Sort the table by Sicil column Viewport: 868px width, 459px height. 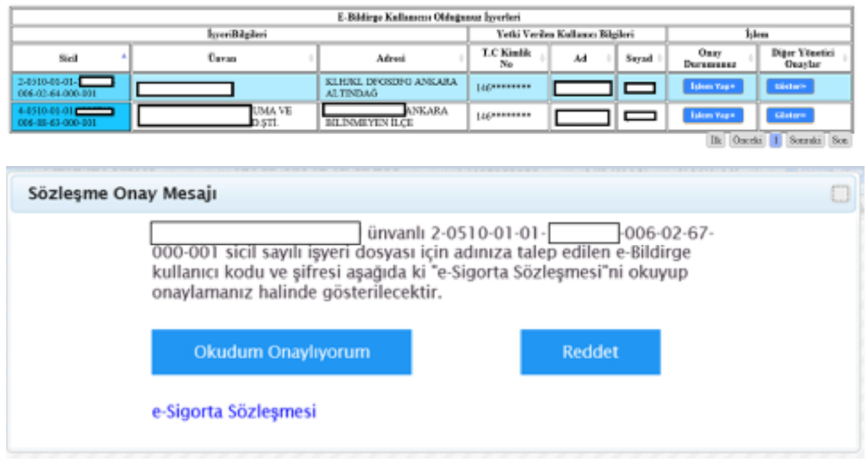(x=70, y=58)
